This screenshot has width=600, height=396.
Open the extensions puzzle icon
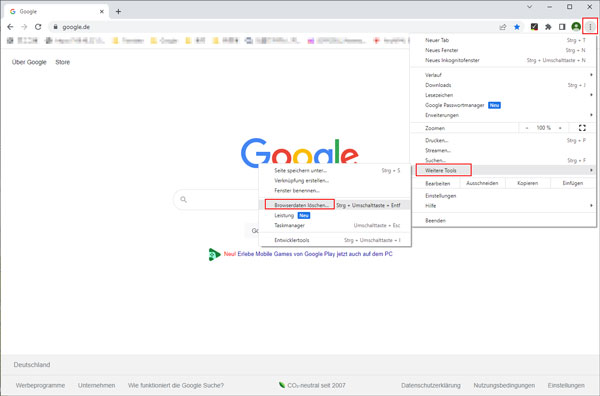click(x=548, y=27)
